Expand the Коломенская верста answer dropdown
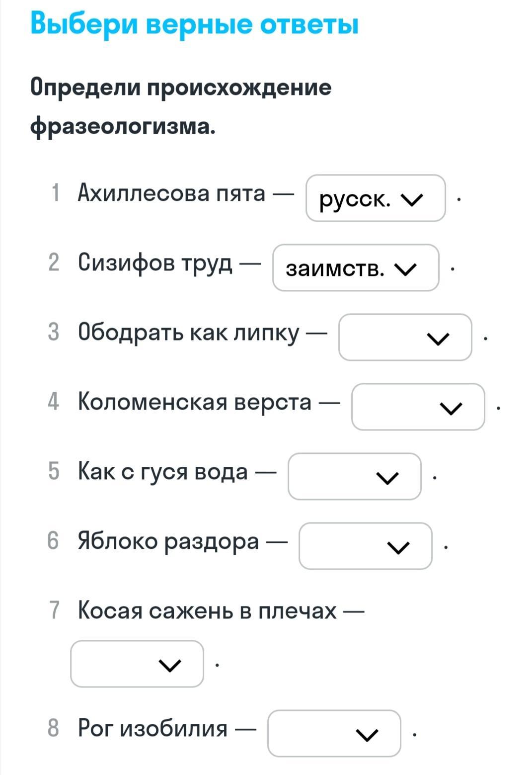The width and height of the screenshot is (532, 775). click(x=418, y=407)
